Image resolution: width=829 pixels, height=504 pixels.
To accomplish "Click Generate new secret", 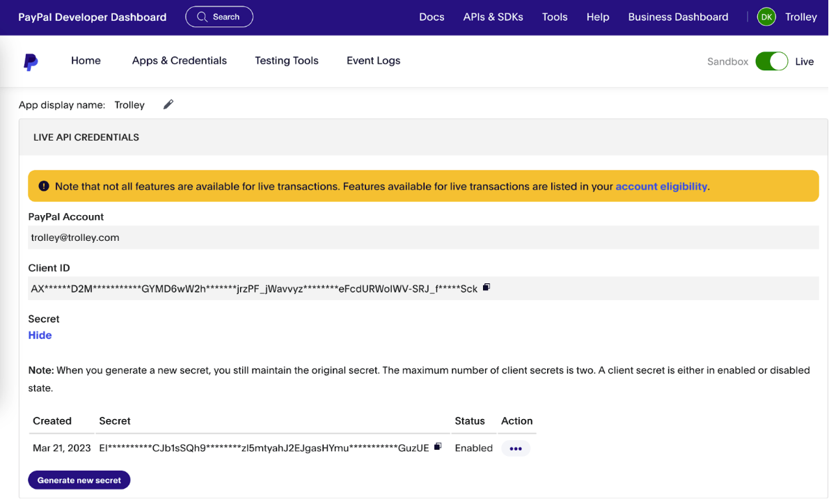I will [79, 480].
